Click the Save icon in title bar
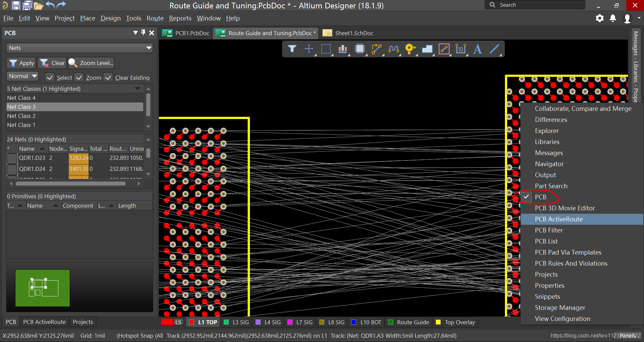 click(x=16, y=5)
